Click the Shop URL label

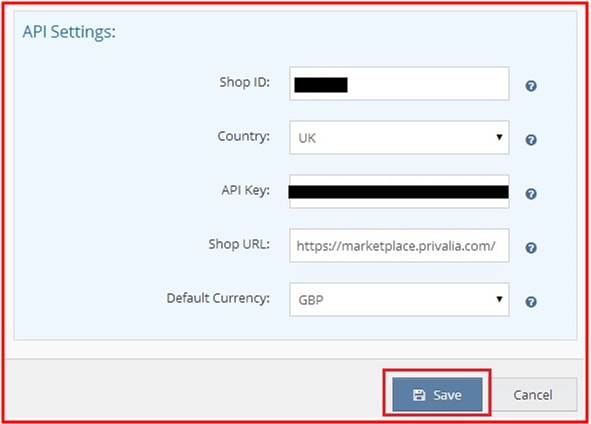(x=239, y=244)
